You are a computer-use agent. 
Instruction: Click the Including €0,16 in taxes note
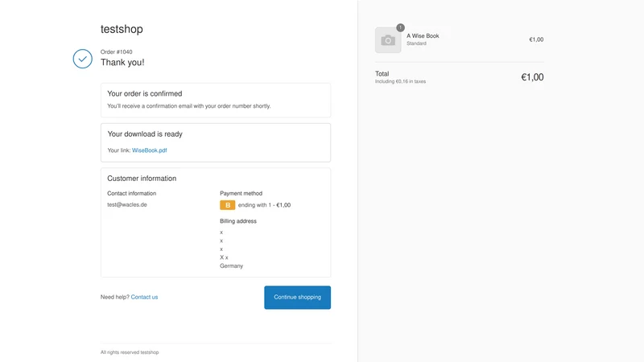coord(400,81)
